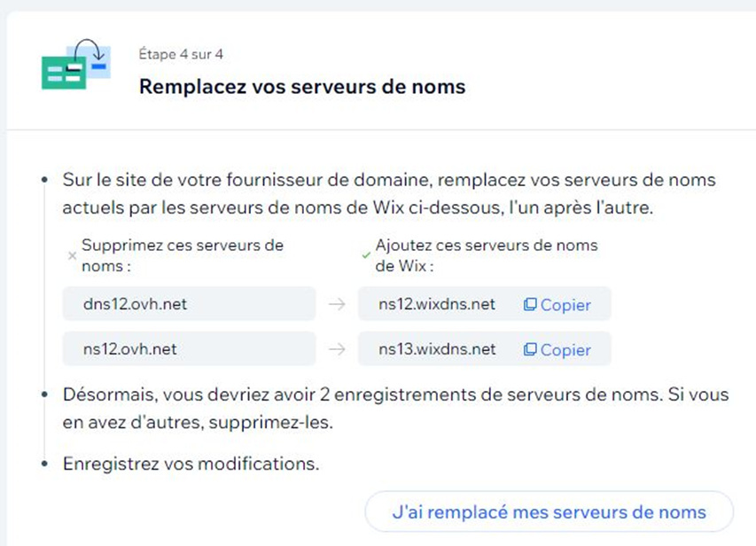Click the Étape 4 sur 4 label
Image resolution: width=756 pixels, height=546 pixels.
pyautogui.click(x=181, y=54)
